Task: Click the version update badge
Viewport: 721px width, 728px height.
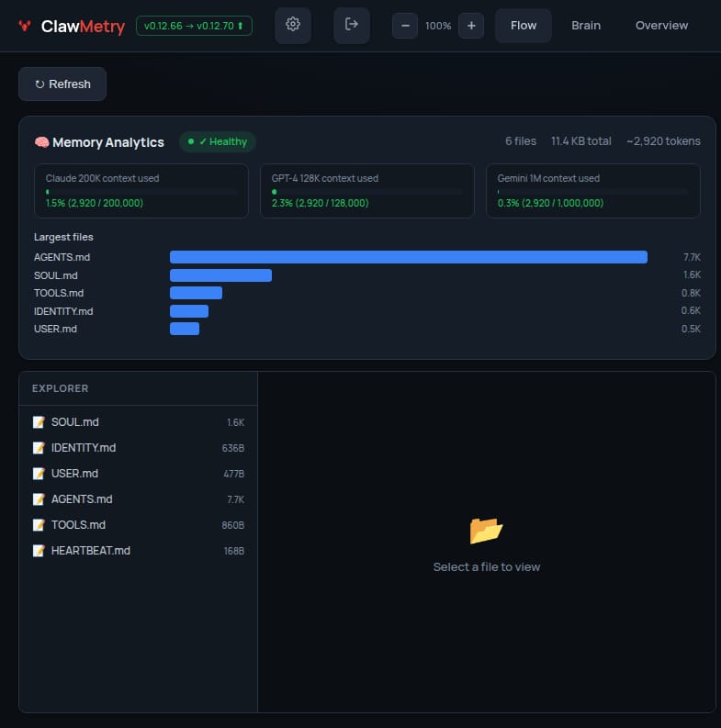Action: click(195, 26)
